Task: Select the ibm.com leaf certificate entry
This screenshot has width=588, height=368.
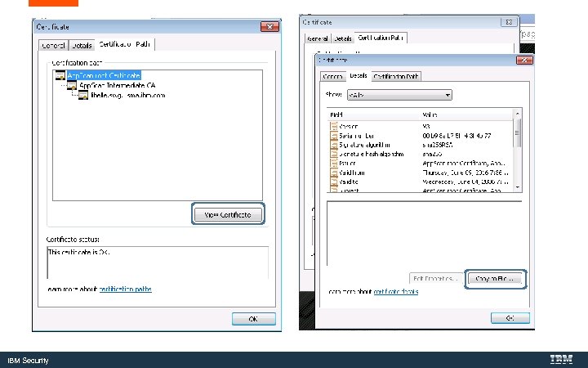Action: coord(128,96)
